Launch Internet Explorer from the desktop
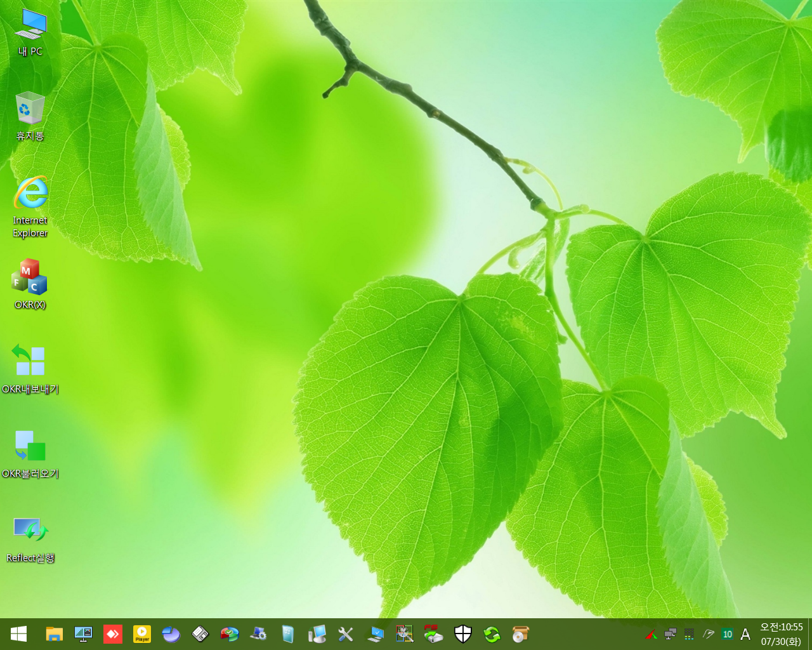 [x=30, y=206]
